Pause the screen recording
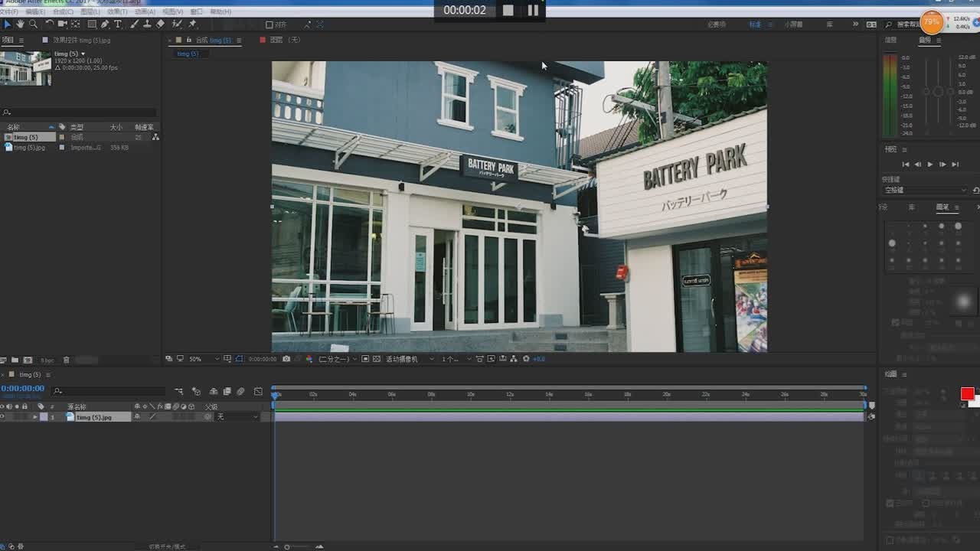This screenshot has height=551, width=980. click(x=533, y=10)
